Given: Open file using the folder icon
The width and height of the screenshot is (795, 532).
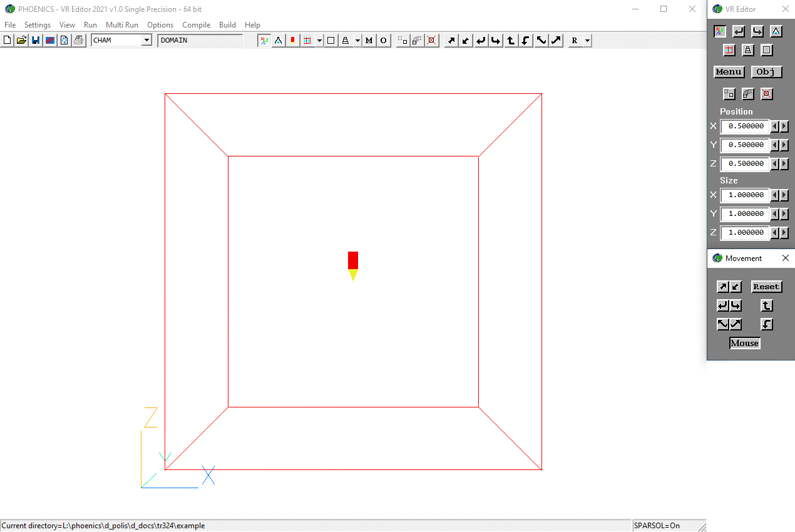Looking at the screenshot, I should 21,41.
